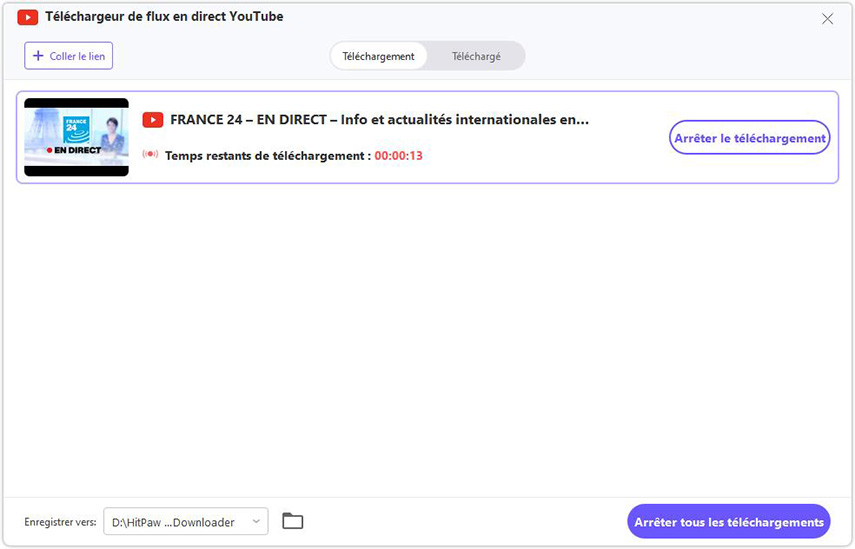Click Arrêter le téléchargement button

click(750, 138)
